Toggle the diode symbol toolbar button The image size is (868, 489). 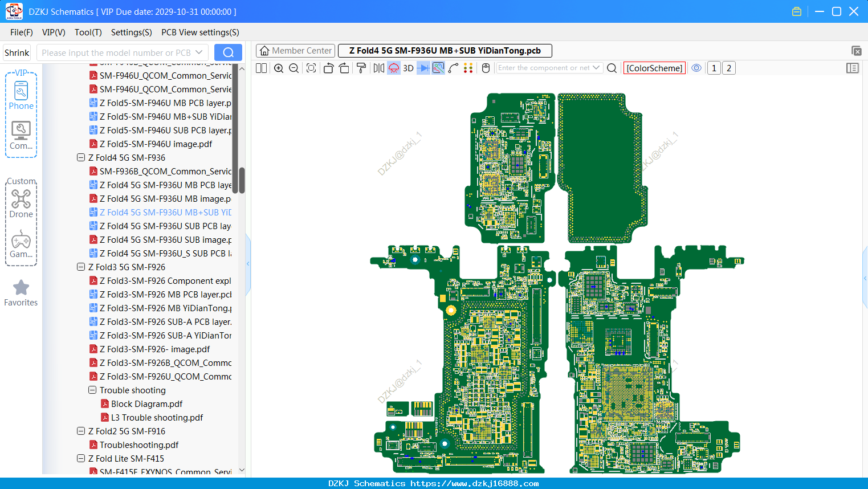point(423,68)
